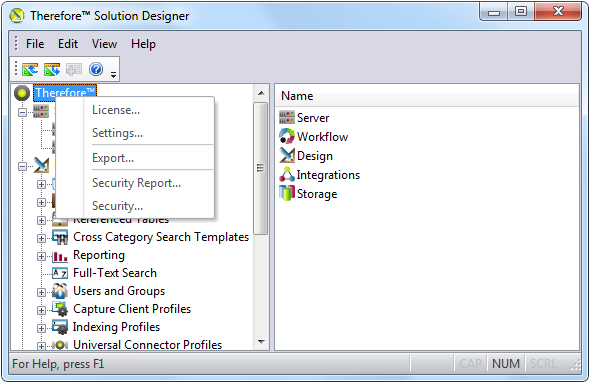
Task: Click the Design tree node icon
Action: pyautogui.click(x=41, y=165)
